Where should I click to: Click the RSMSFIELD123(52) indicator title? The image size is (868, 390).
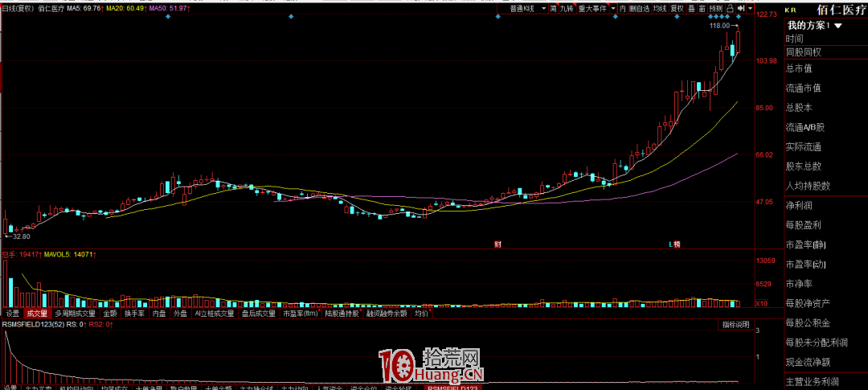click(33, 324)
